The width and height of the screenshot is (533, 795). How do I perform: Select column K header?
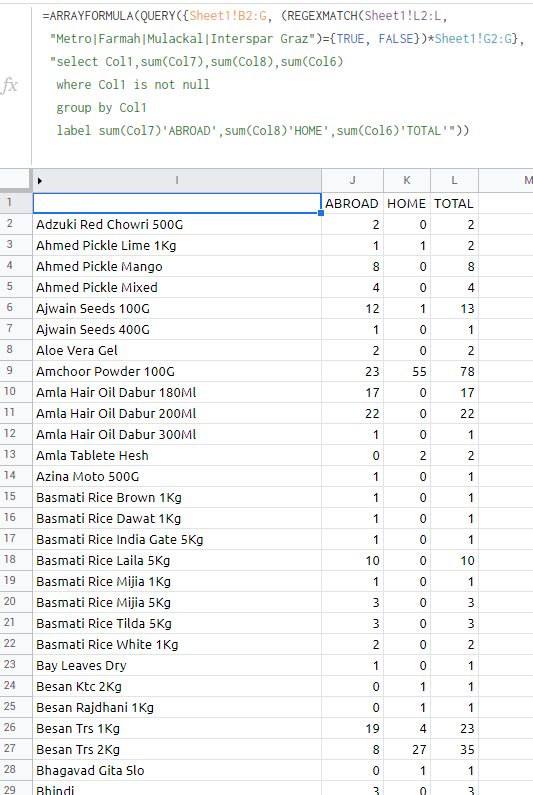point(407,180)
